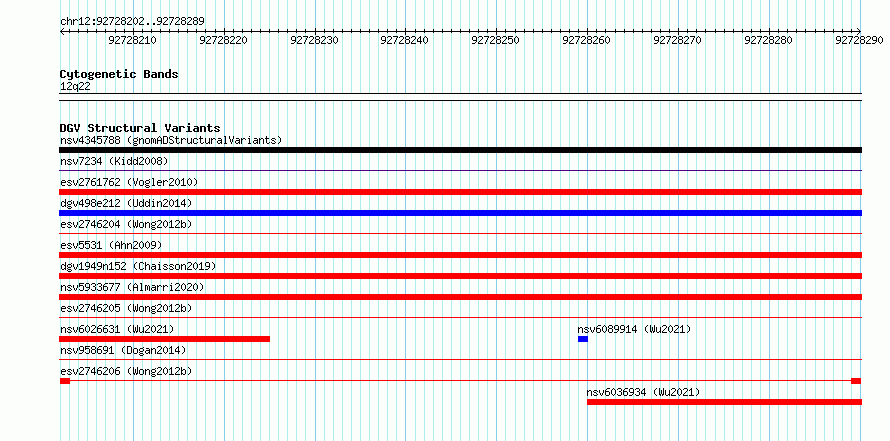The height and width of the screenshot is (441, 890).
Task: Select the red nsv5933677 variant bar
Action: [x=460, y=297]
